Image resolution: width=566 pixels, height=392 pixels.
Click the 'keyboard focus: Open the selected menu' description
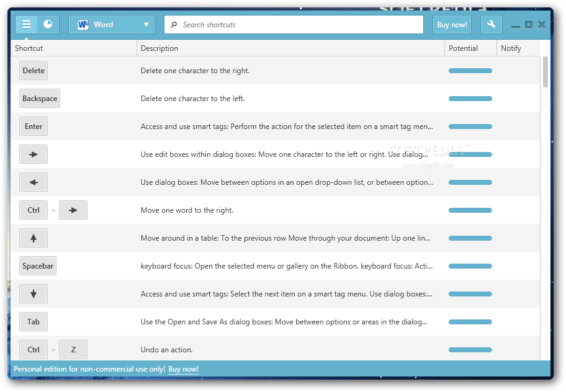click(x=287, y=266)
